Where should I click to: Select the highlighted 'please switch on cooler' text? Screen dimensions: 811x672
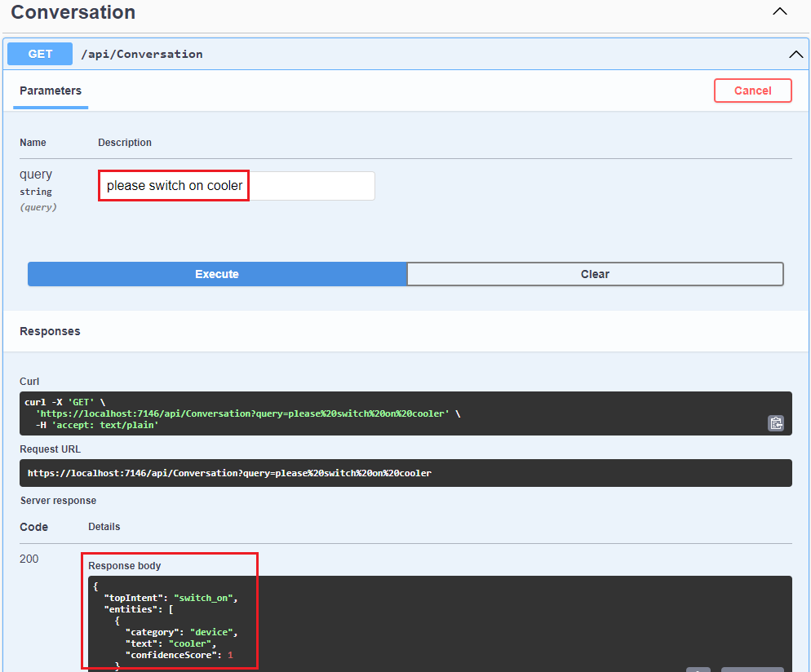pyautogui.click(x=173, y=185)
